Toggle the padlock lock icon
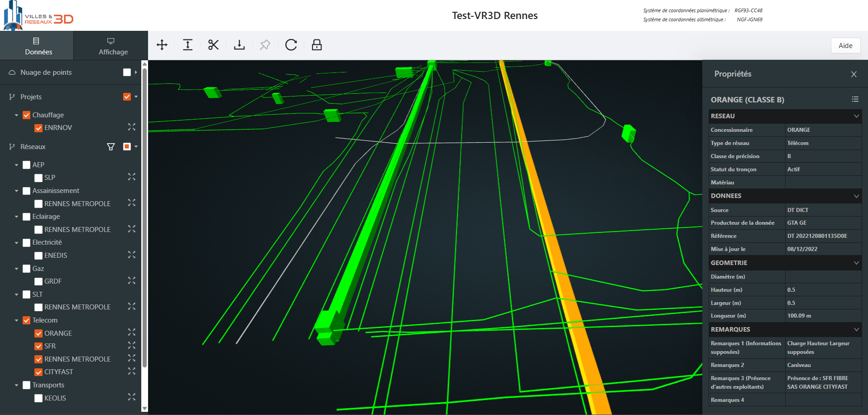Viewport: 868px width, 415px height. coord(317,45)
